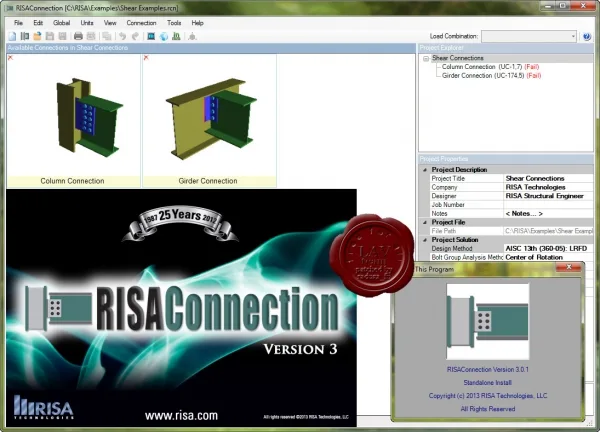This screenshot has height=432, width=600.
Task: Open a project file using folder icon
Action: (37, 36)
